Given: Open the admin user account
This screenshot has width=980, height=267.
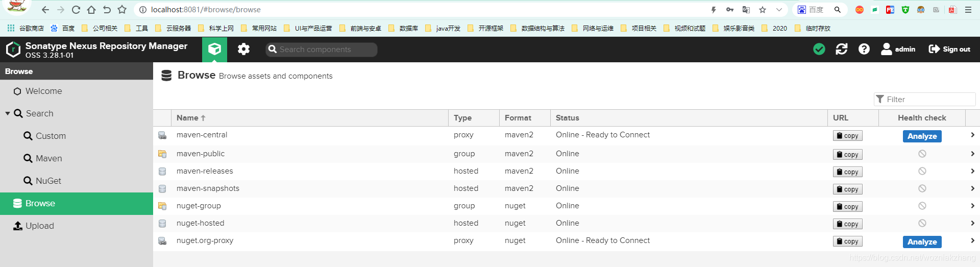Looking at the screenshot, I should [898, 49].
